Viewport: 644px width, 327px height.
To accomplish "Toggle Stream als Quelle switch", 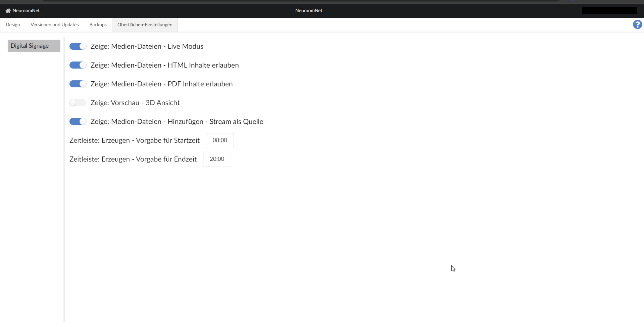I will [x=78, y=122].
